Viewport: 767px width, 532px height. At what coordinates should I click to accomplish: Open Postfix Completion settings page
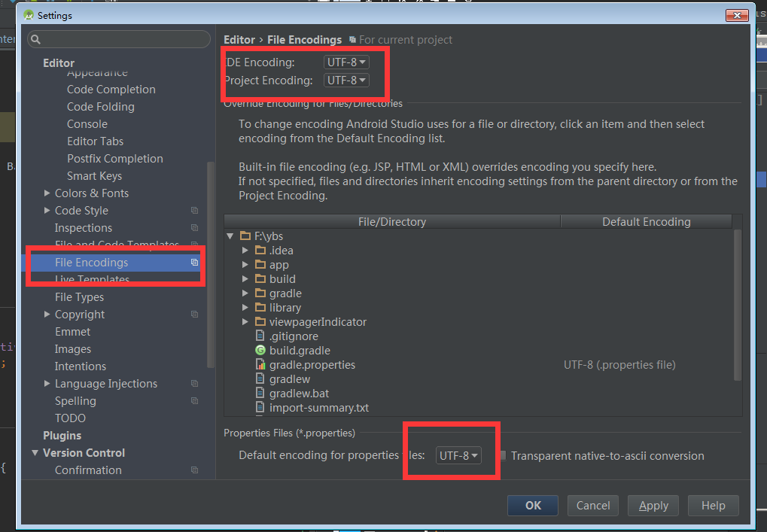(x=115, y=159)
